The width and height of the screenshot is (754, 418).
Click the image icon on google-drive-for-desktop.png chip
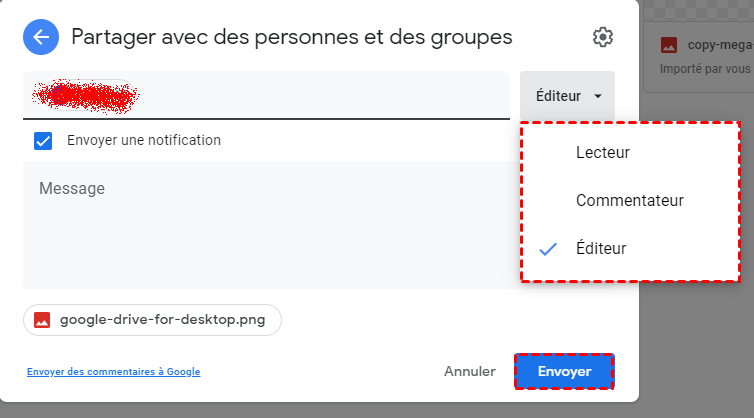42,320
